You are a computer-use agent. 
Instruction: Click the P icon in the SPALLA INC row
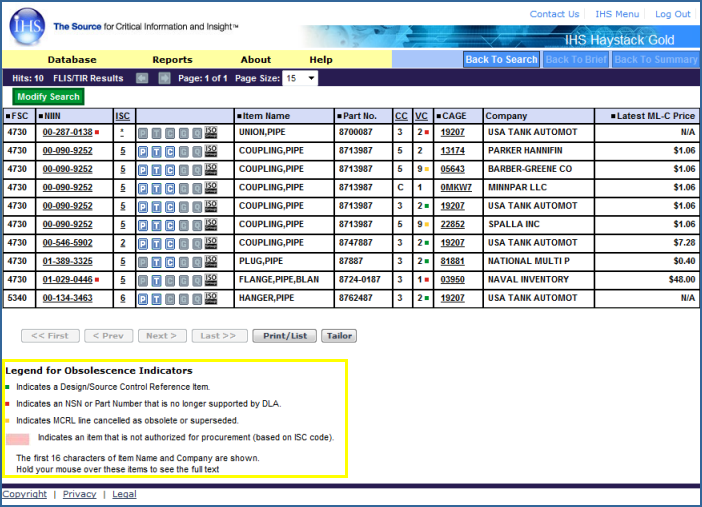coord(143,225)
